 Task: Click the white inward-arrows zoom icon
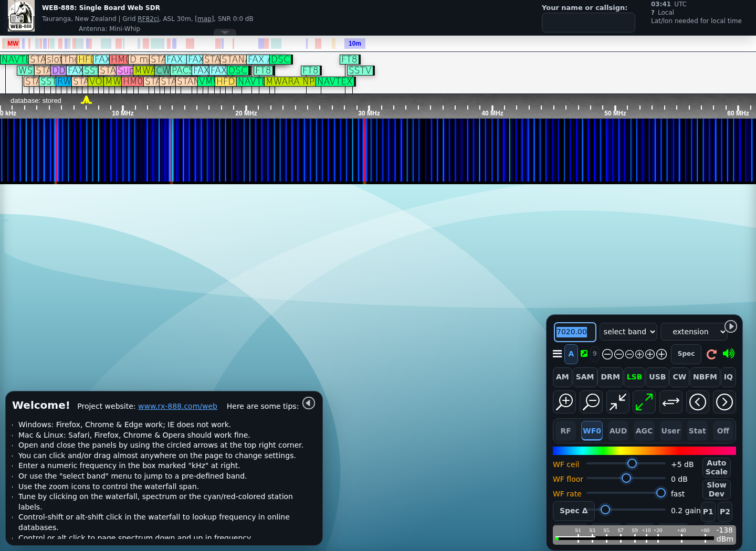[618, 402]
